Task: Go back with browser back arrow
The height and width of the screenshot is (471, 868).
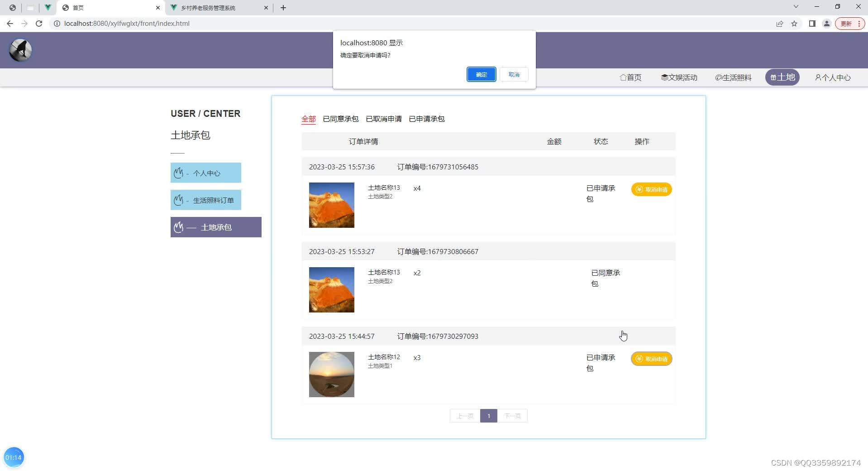Action: point(10,24)
